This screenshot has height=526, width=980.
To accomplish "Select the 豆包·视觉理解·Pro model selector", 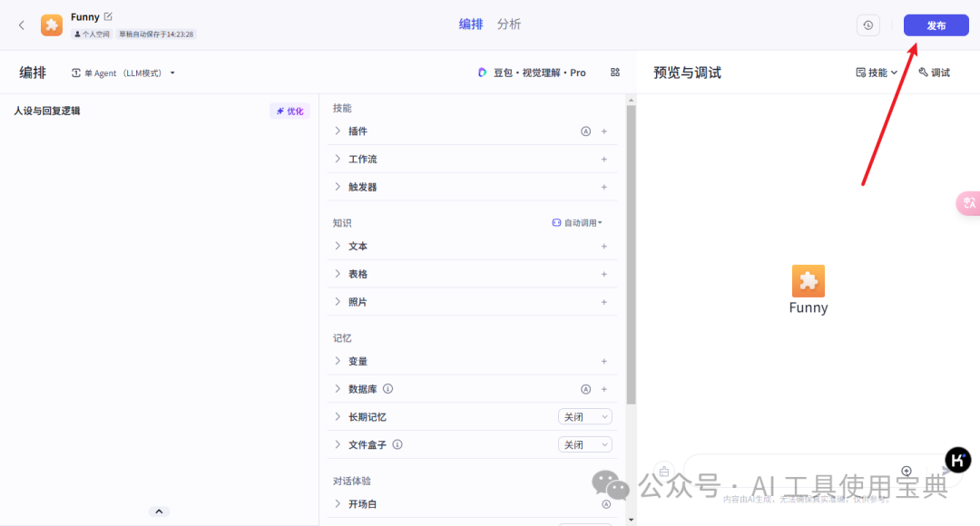I will 532,73.
